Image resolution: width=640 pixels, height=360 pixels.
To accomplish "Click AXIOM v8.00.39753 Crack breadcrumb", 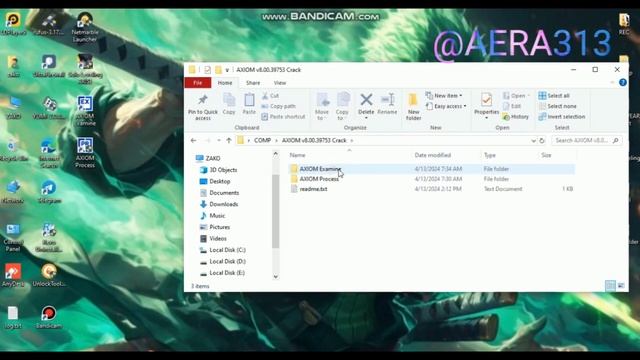I will point(314,140).
